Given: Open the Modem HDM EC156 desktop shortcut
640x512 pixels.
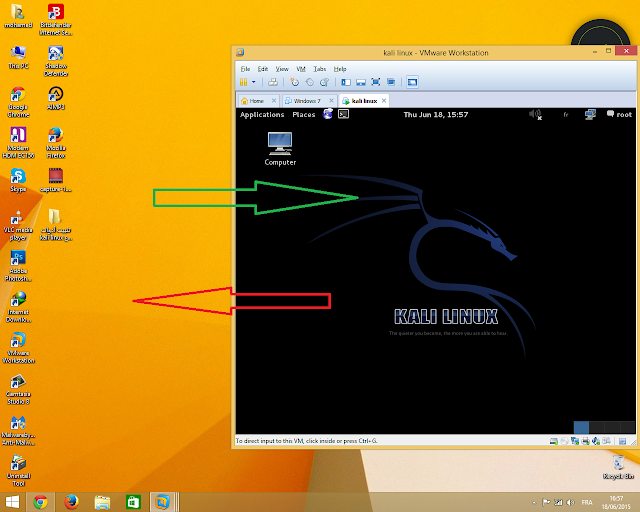Looking at the screenshot, I should pos(18,143).
